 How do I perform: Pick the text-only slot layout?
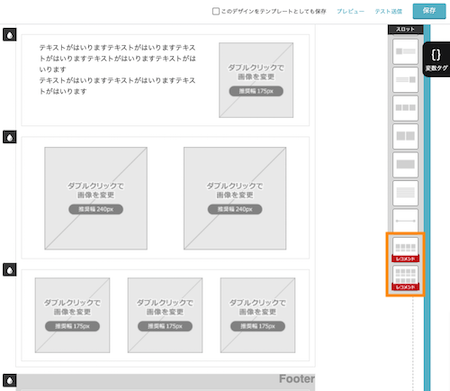pyautogui.click(x=405, y=193)
